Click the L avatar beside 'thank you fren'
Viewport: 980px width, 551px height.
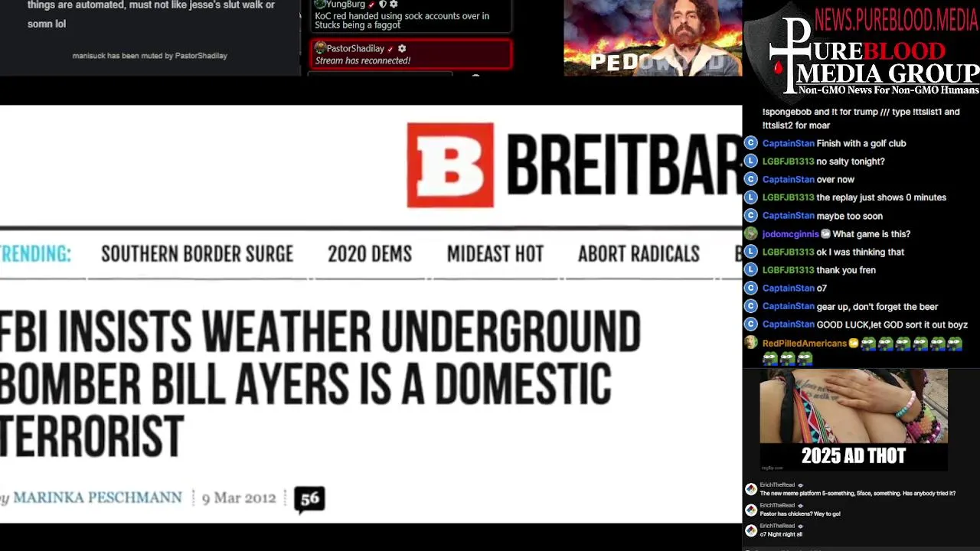click(x=750, y=270)
